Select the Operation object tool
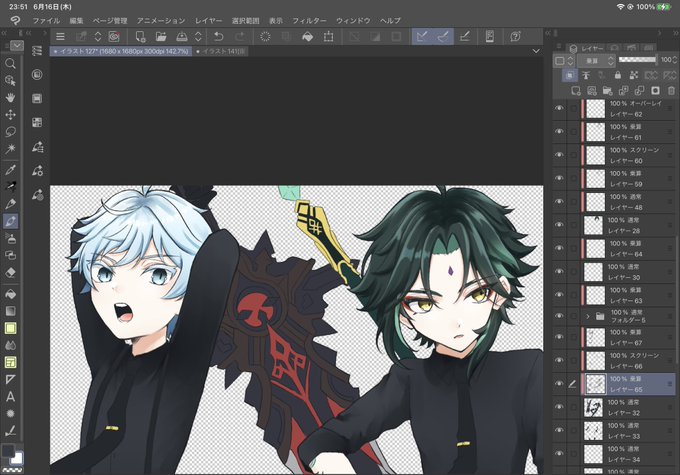The image size is (680, 475). [x=10, y=80]
